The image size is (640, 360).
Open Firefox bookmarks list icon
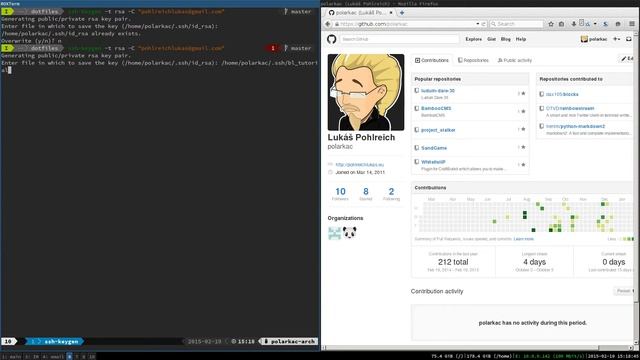click(562, 24)
